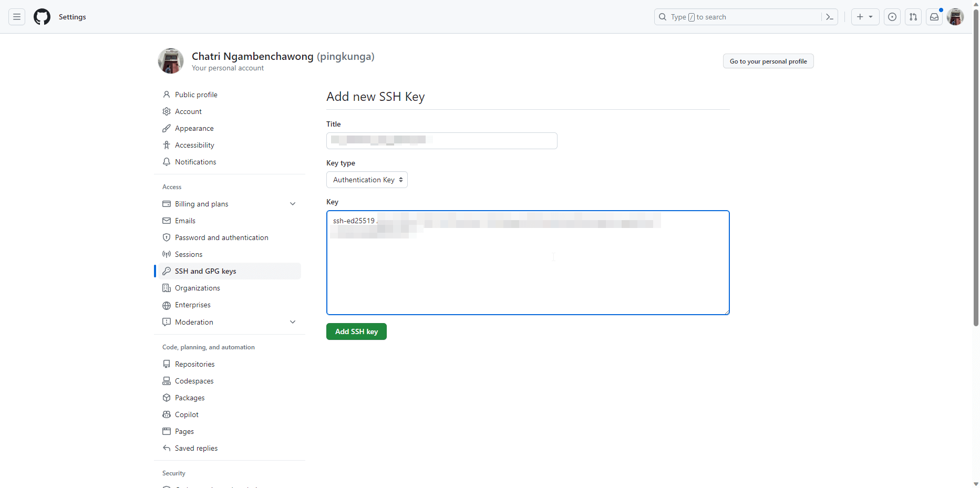Expand the Moderation section

[293, 322]
